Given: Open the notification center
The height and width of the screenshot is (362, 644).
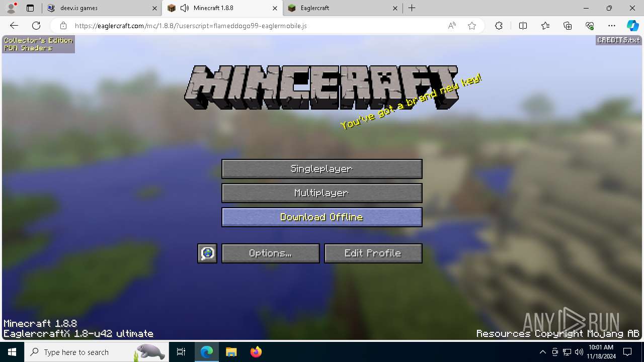Looking at the screenshot, I should pos(627,352).
